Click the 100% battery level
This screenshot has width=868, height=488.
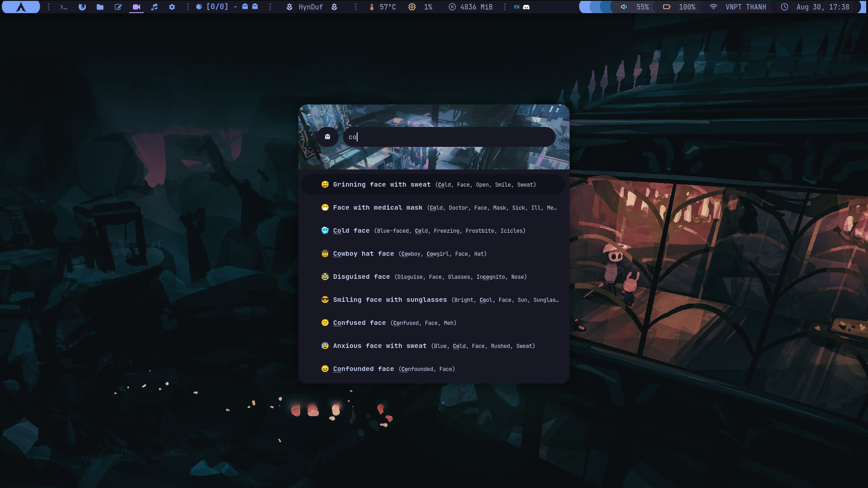687,7
